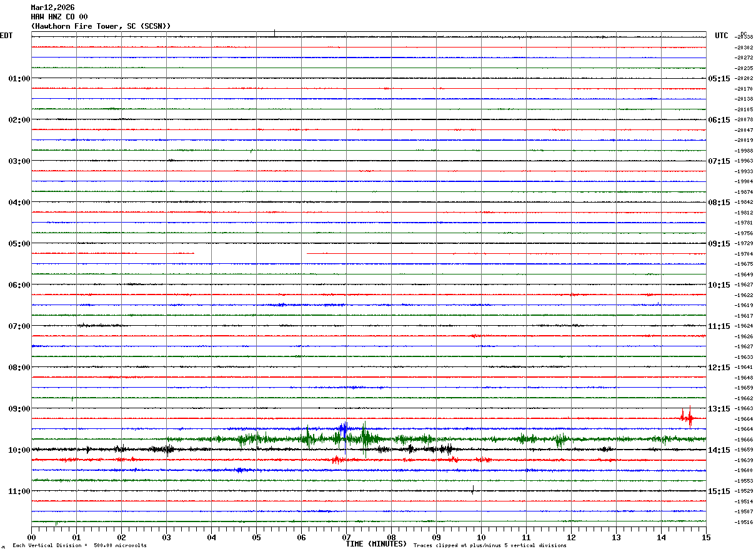Click the '07:15' UTC time label
The width and height of the screenshot is (756, 554).
[x=719, y=161]
